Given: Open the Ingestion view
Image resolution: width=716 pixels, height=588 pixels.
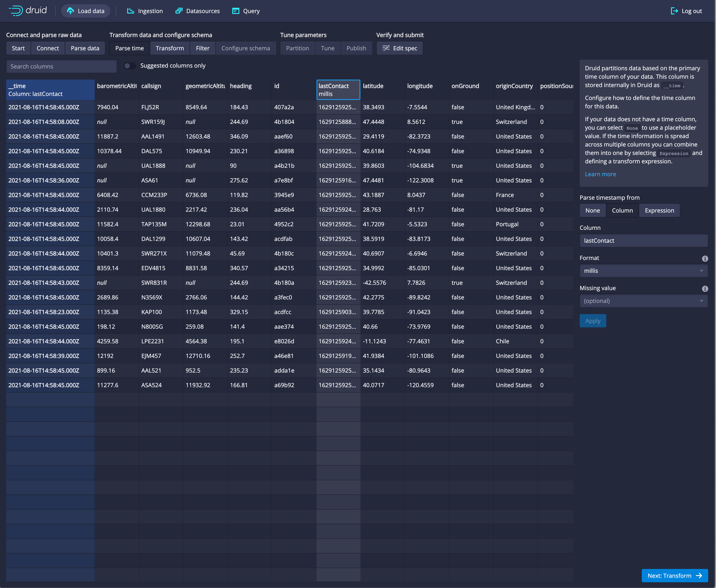Looking at the screenshot, I should tap(145, 11).
